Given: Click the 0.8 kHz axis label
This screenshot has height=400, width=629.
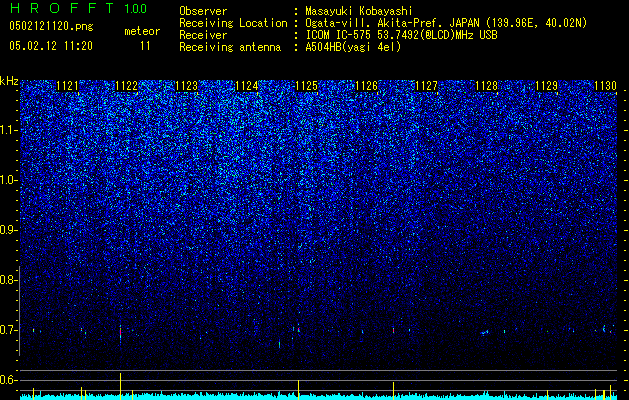Looking at the screenshot, I should [x=8, y=280].
